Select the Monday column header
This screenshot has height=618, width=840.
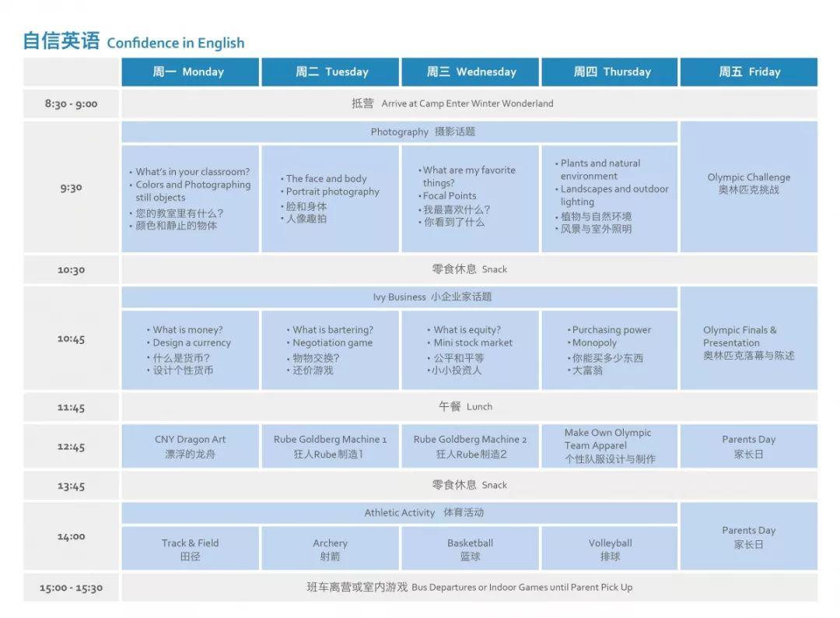coord(191,72)
